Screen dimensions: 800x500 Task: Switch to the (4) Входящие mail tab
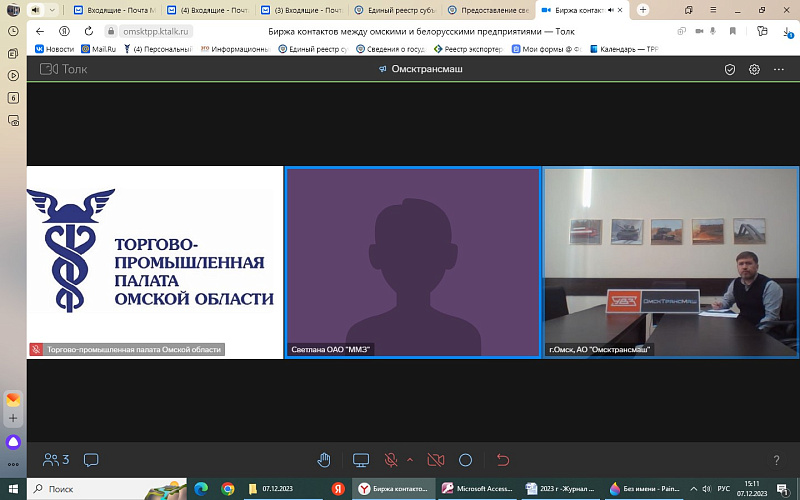coord(209,10)
